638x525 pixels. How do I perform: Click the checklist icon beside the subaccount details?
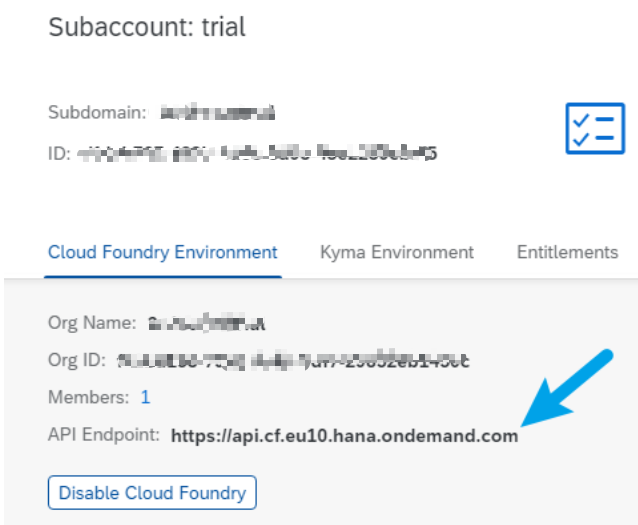click(x=595, y=129)
